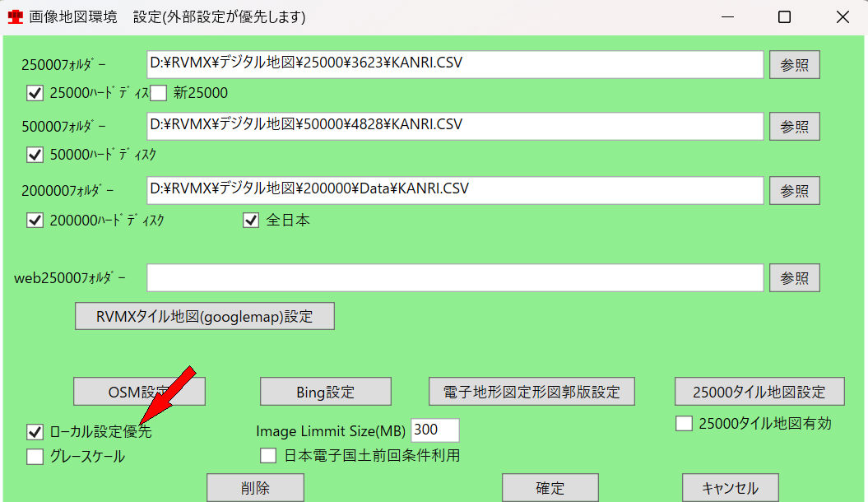868x502 pixels.
Task: Click the app icon in the title bar
Action: click(x=15, y=17)
